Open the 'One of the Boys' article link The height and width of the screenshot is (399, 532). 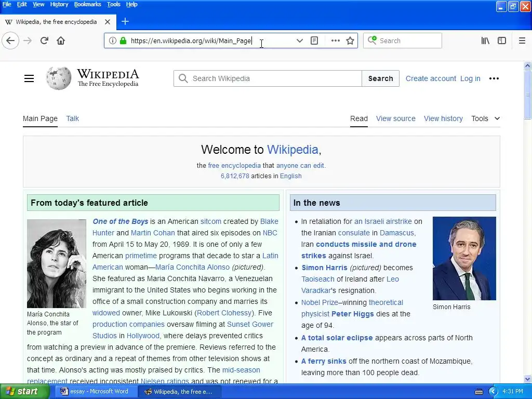[121, 221]
